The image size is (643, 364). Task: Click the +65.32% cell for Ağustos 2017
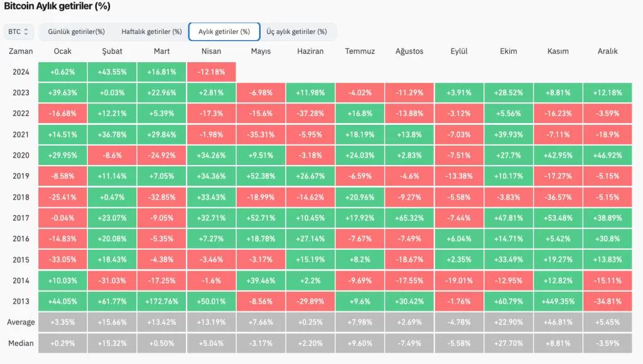tap(409, 218)
